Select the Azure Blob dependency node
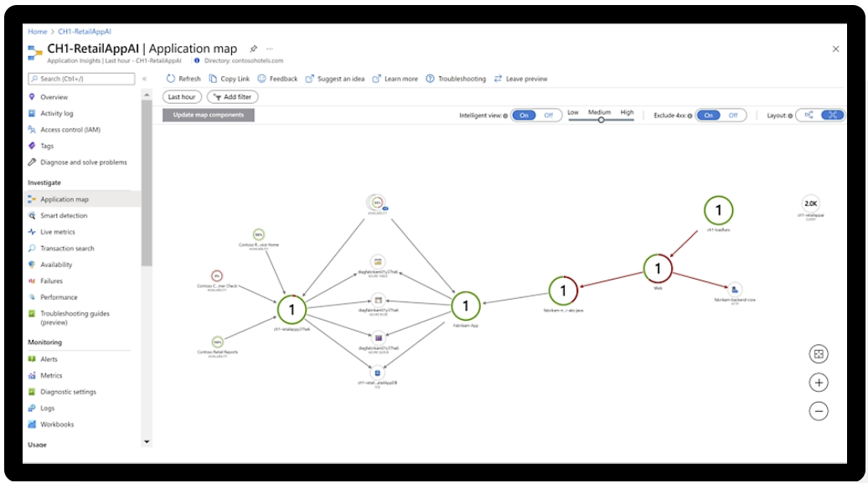The height and width of the screenshot is (483, 868). coord(378,300)
